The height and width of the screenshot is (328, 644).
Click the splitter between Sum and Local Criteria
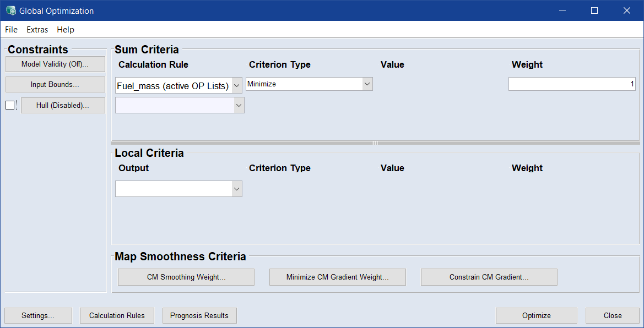click(375, 143)
